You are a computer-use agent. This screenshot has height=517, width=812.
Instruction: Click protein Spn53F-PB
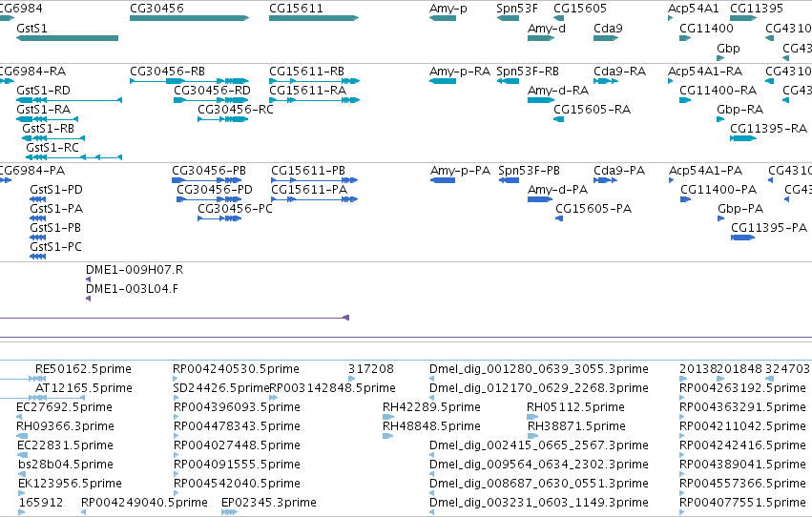coord(529,171)
